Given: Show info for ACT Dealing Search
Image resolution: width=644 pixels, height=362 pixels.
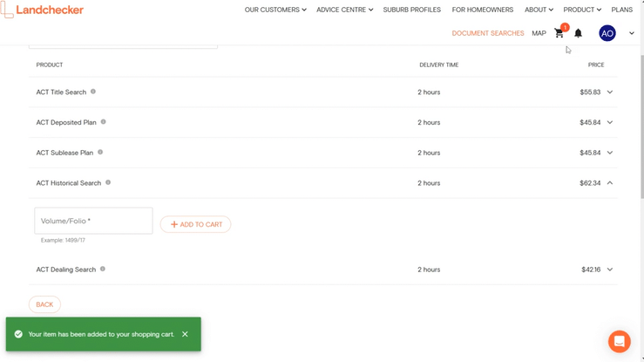Looking at the screenshot, I should (x=103, y=269).
